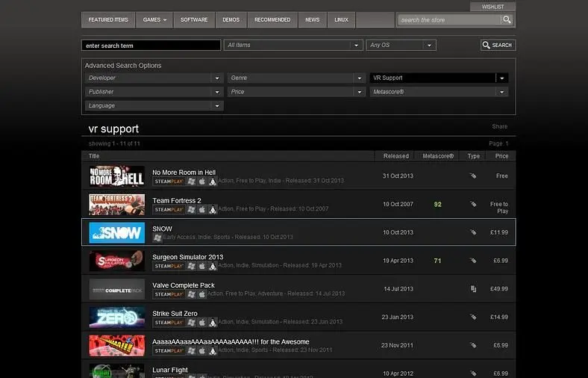Viewport: 588px width, 378px height.
Task: Expand the Metascore filter dropdown
Action: coord(439,92)
